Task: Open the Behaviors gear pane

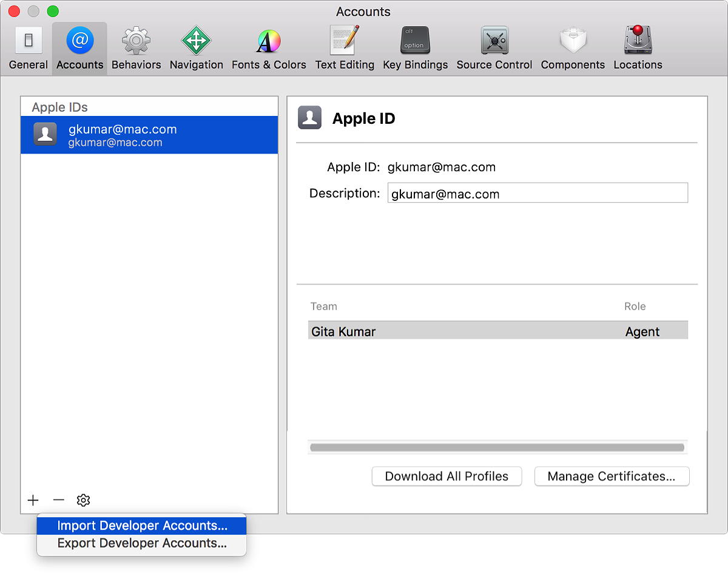Action: 136,49
